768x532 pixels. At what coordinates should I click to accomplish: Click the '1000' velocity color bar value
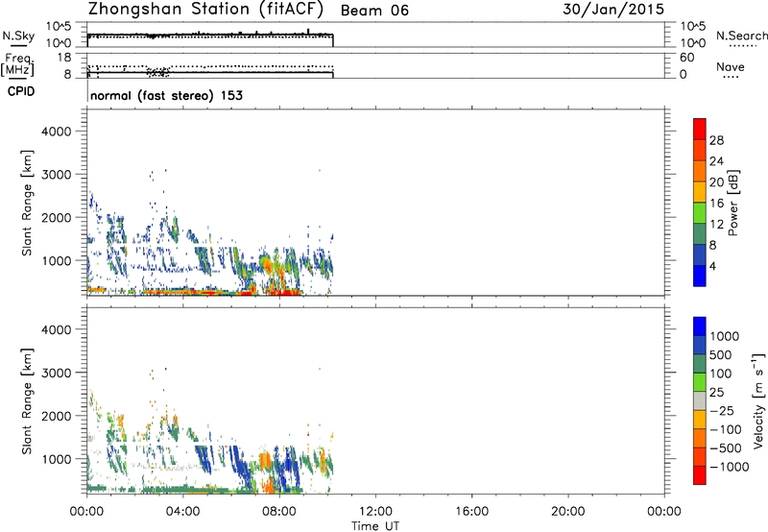(x=725, y=336)
